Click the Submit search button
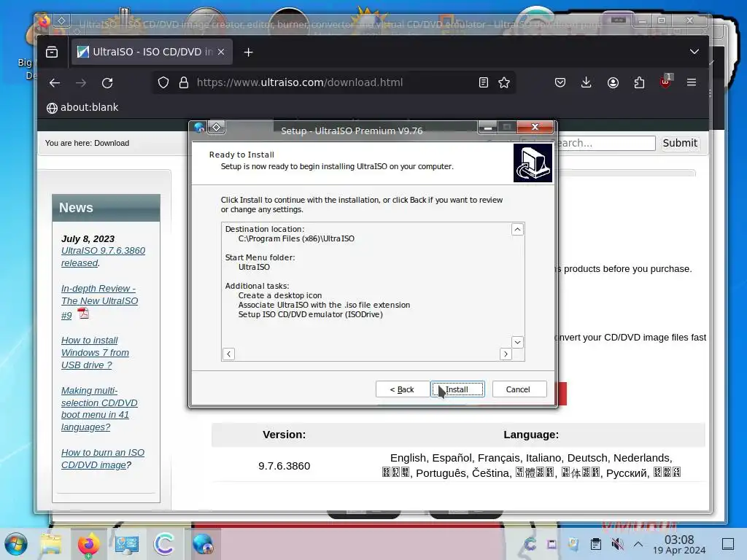 [x=680, y=143]
